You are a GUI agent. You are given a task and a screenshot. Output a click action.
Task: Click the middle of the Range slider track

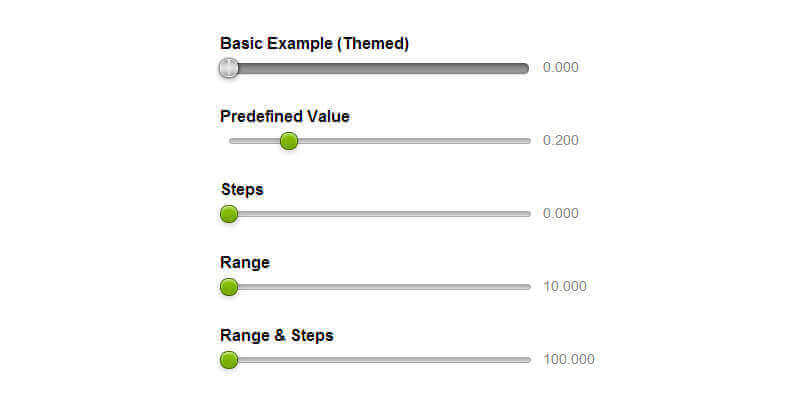click(x=380, y=287)
